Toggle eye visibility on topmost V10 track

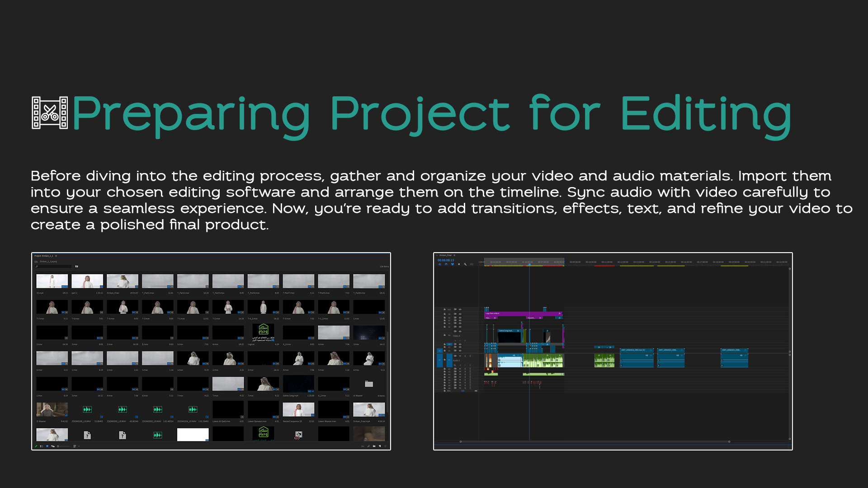coord(460,310)
